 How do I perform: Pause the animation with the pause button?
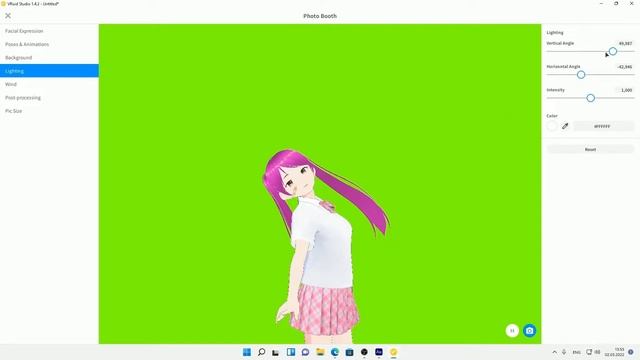[x=512, y=331]
